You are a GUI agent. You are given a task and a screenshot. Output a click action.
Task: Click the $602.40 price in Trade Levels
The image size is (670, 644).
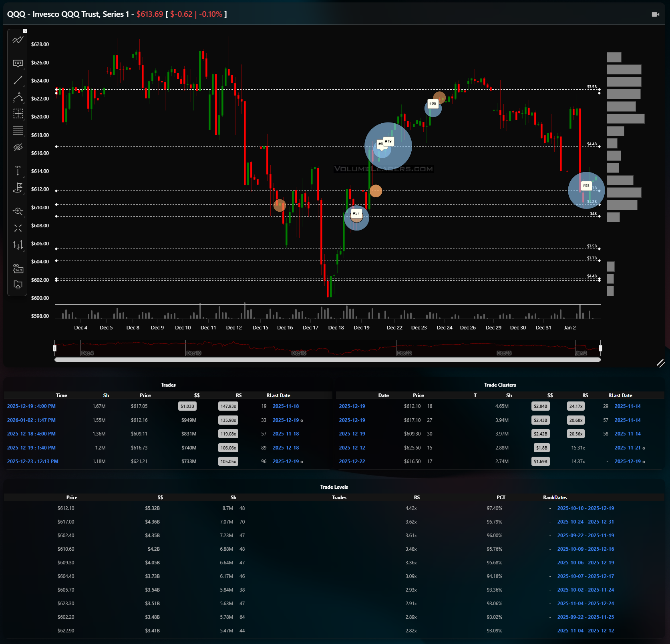pyautogui.click(x=66, y=536)
